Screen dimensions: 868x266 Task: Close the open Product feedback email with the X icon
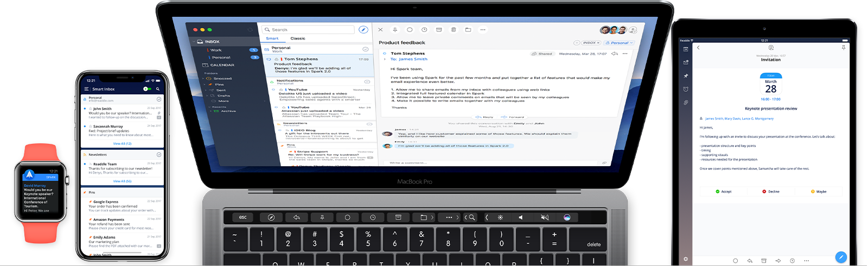coord(380,30)
